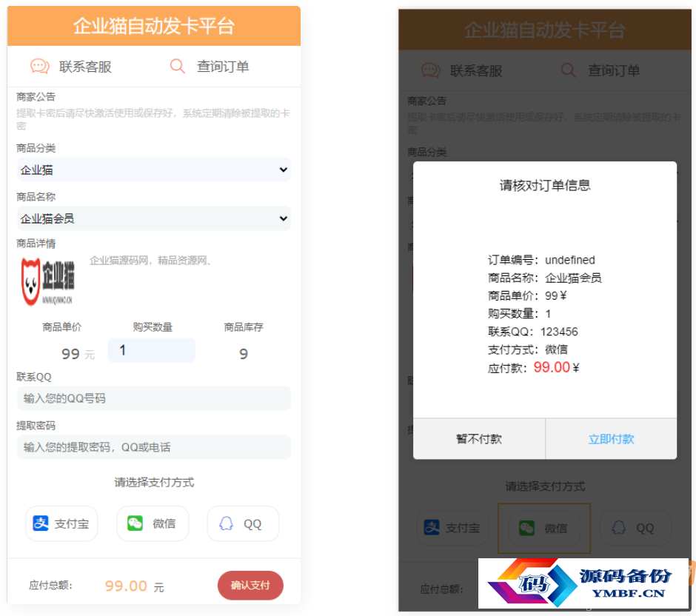Click the chat bubble customer service icon in left panel
The width and height of the screenshot is (696, 616).
[x=39, y=66]
